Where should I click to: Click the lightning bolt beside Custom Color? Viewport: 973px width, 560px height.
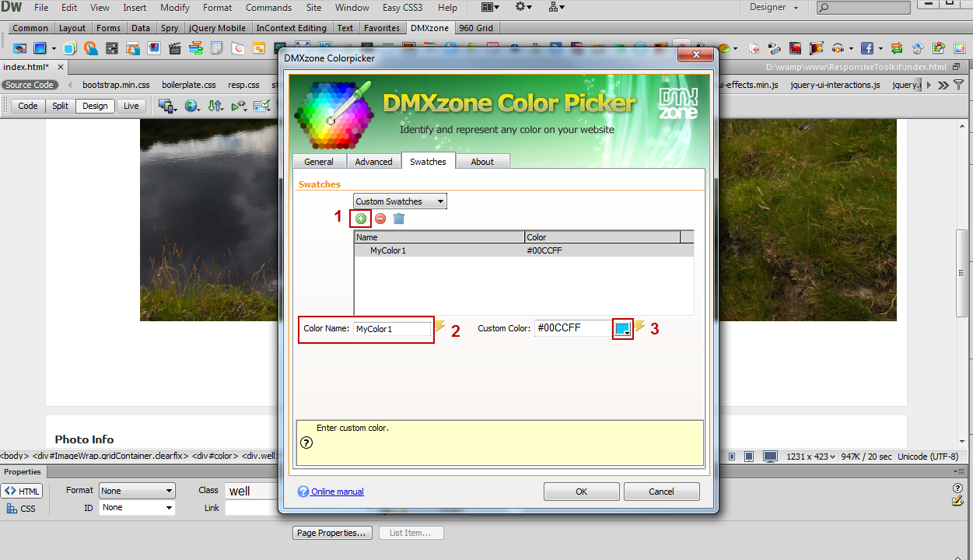point(639,326)
